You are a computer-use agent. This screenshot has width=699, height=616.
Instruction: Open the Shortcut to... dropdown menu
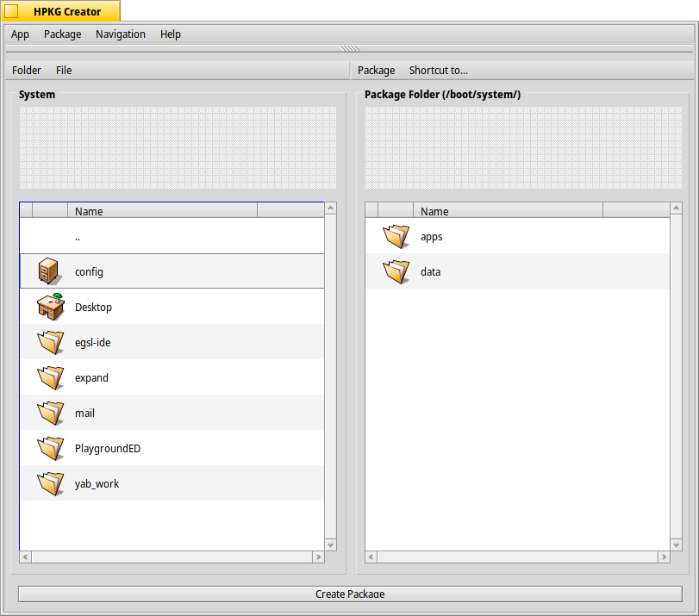coord(438,71)
